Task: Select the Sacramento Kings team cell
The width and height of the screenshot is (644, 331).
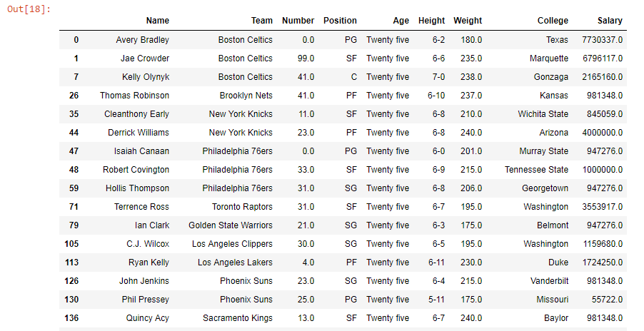Action: tap(237, 318)
